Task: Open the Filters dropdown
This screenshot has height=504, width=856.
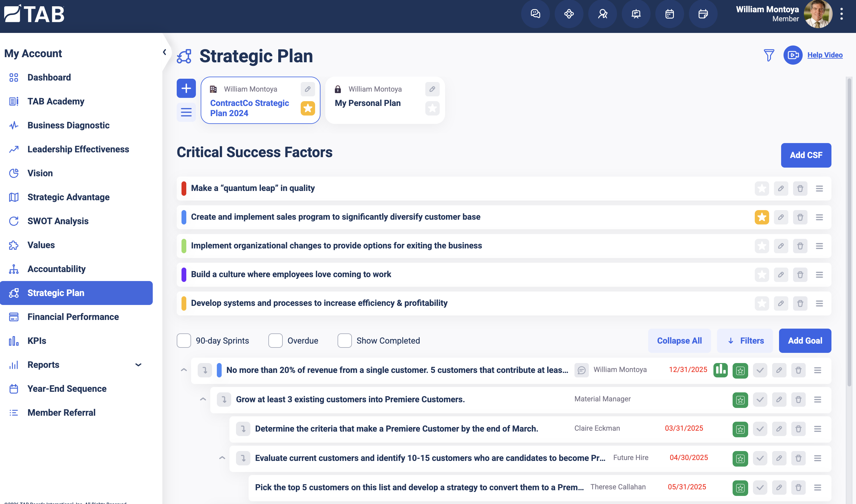Action: [745, 341]
